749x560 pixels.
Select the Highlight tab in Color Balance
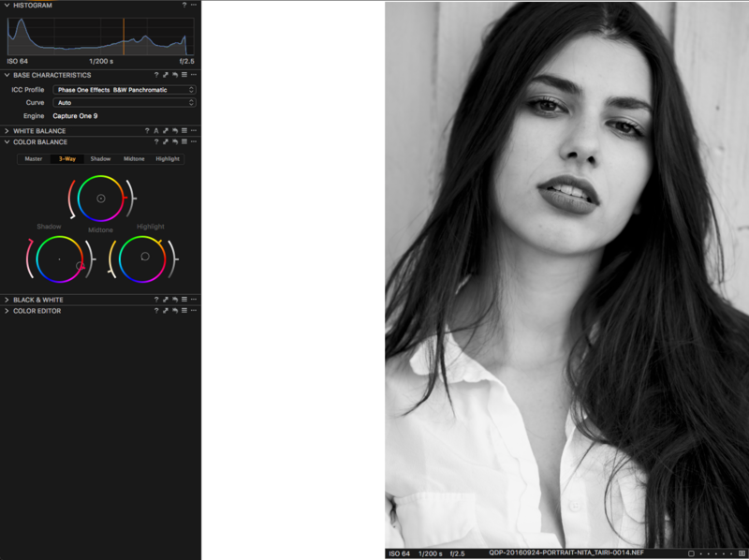(x=168, y=158)
